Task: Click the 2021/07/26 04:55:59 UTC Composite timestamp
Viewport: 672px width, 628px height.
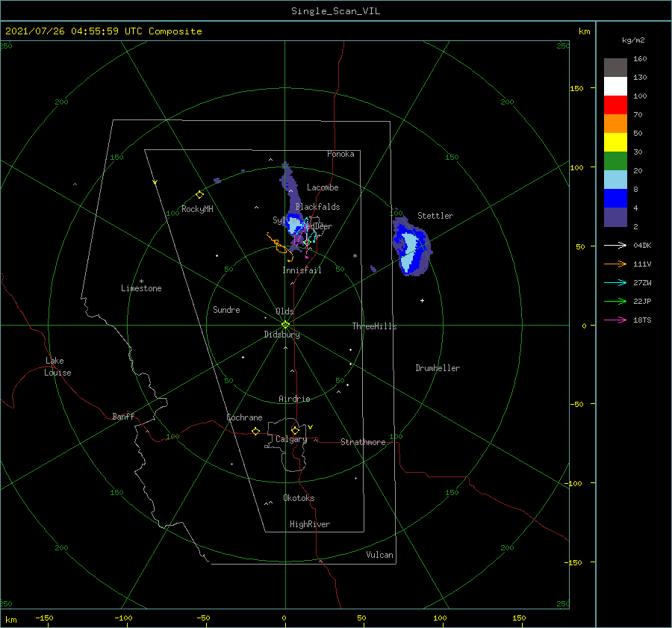Action: coord(103,31)
